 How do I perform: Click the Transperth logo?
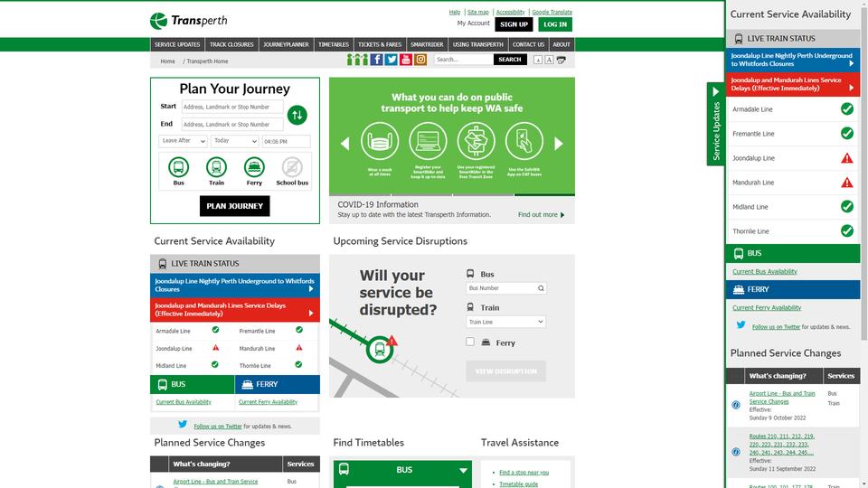[188, 21]
